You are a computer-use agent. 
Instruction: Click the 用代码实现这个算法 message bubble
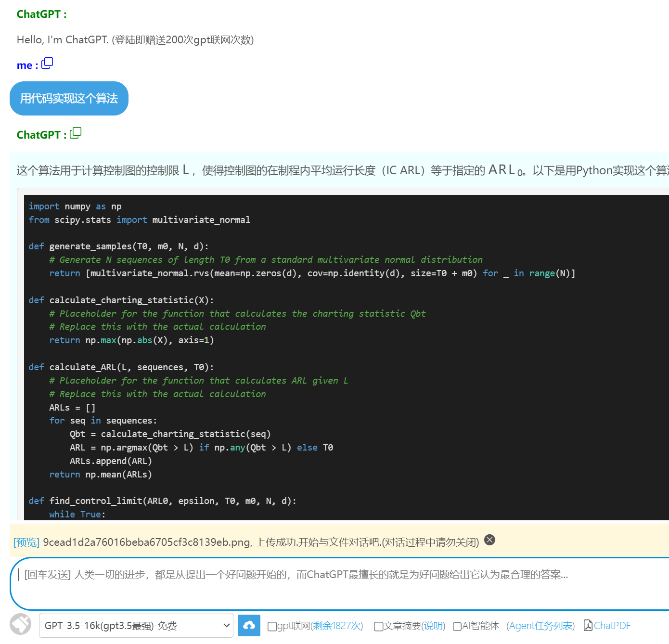pos(69,98)
